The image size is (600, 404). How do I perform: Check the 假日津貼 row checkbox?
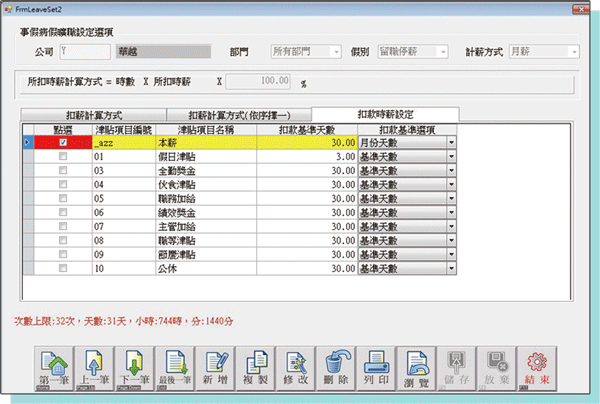[65, 157]
